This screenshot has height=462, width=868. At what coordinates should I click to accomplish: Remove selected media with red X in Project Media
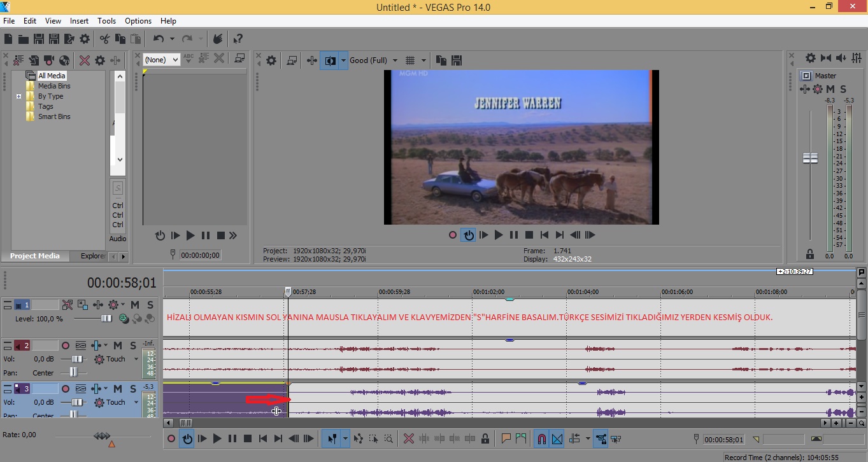pos(84,60)
